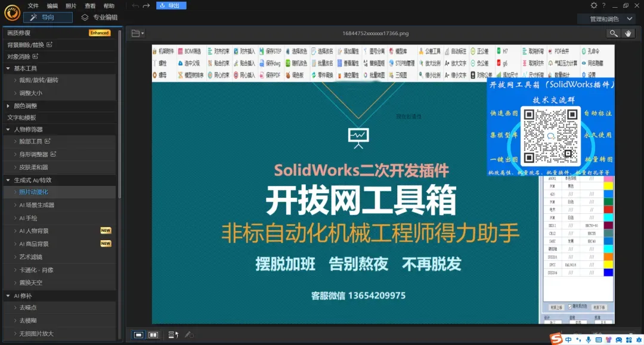Click the history list icon

(174, 335)
